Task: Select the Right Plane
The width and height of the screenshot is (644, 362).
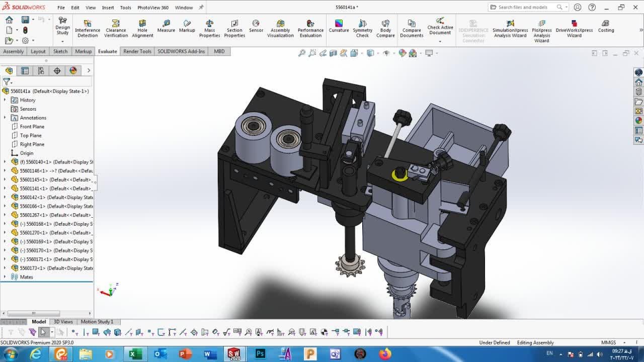Action: coord(32,144)
